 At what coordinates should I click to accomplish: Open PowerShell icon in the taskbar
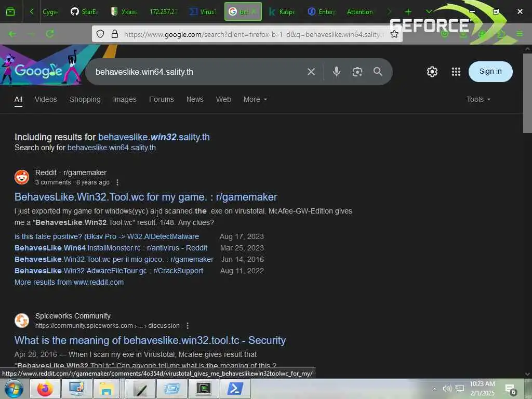235,389
